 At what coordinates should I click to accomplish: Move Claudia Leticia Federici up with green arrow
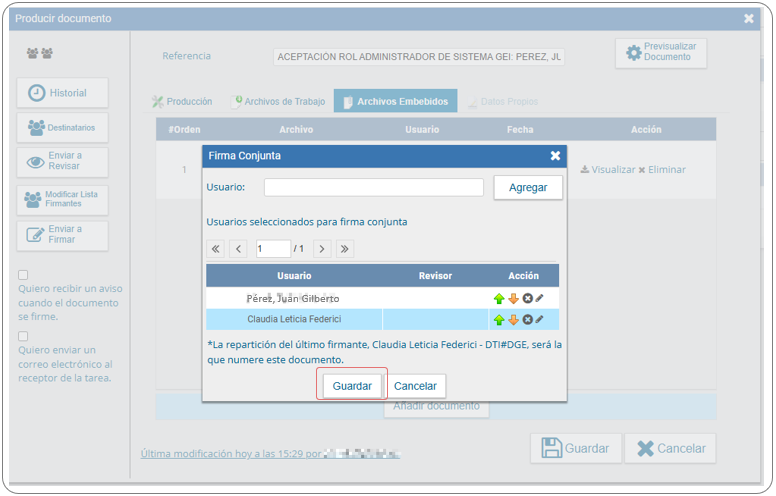coord(499,320)
